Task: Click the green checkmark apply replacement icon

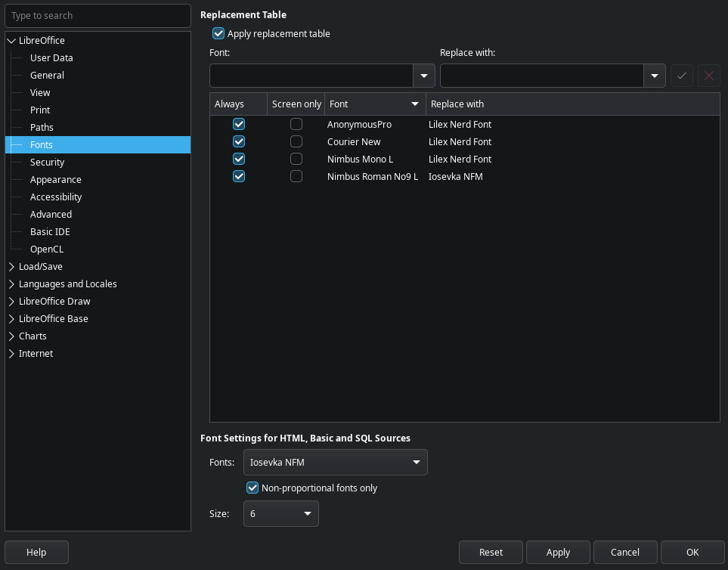Action: point(681,76)
